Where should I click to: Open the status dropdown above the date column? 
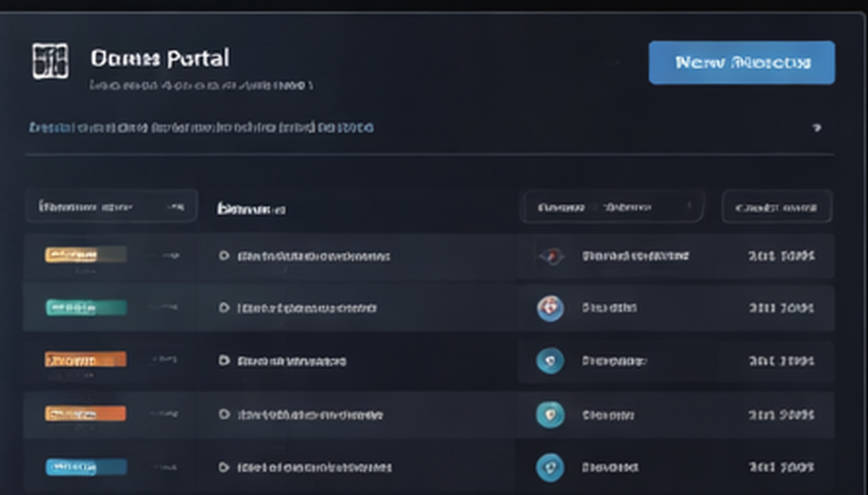click(612, 206)
